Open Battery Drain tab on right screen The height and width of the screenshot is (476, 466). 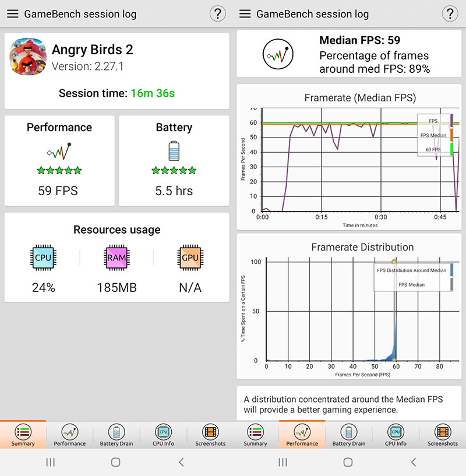click(x=349, y=435)
